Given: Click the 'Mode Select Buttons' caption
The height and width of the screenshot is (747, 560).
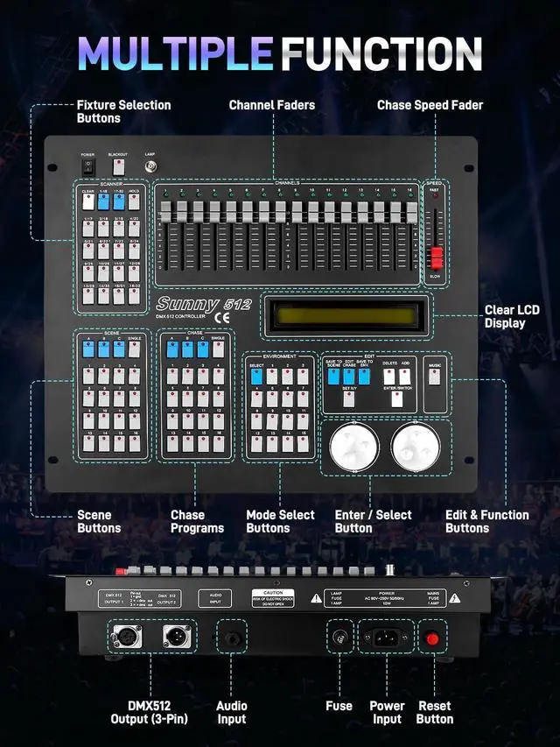Looking at the screenshot, I should (281, 522).
